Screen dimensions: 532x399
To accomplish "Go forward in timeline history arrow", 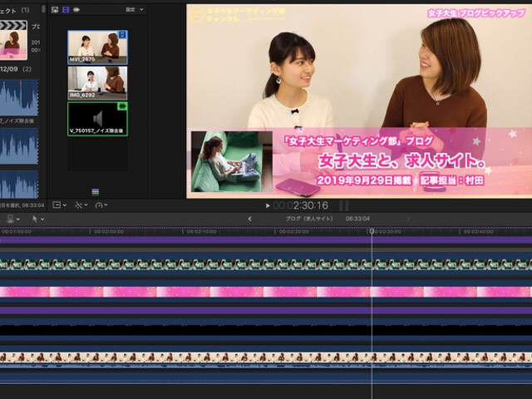I will coord(408,219).
